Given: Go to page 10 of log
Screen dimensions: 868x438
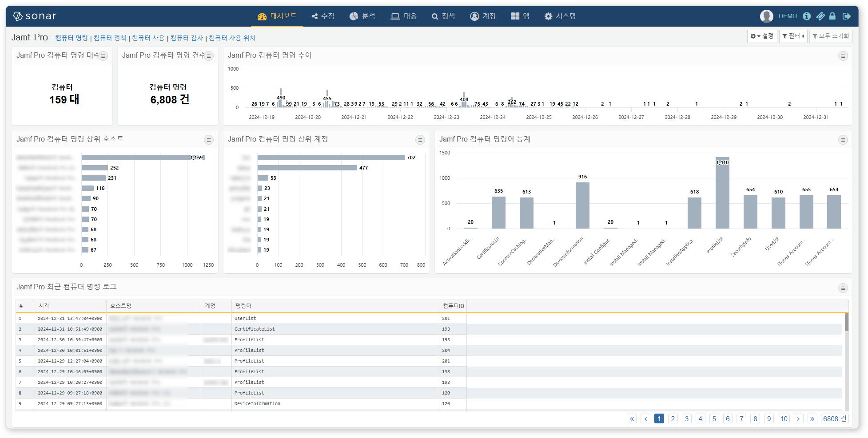Looking at the screenshot, I should [784, 418].
